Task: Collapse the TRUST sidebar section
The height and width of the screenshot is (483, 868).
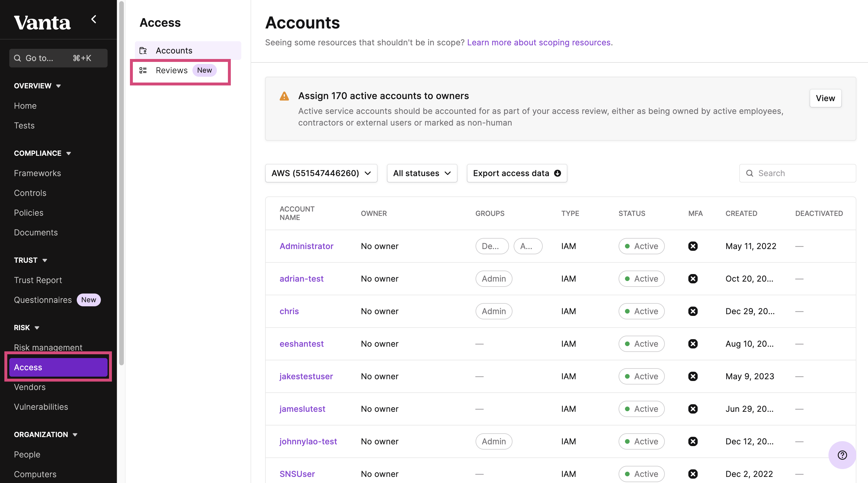Action: pyautogui.click(x=31, y=260)
